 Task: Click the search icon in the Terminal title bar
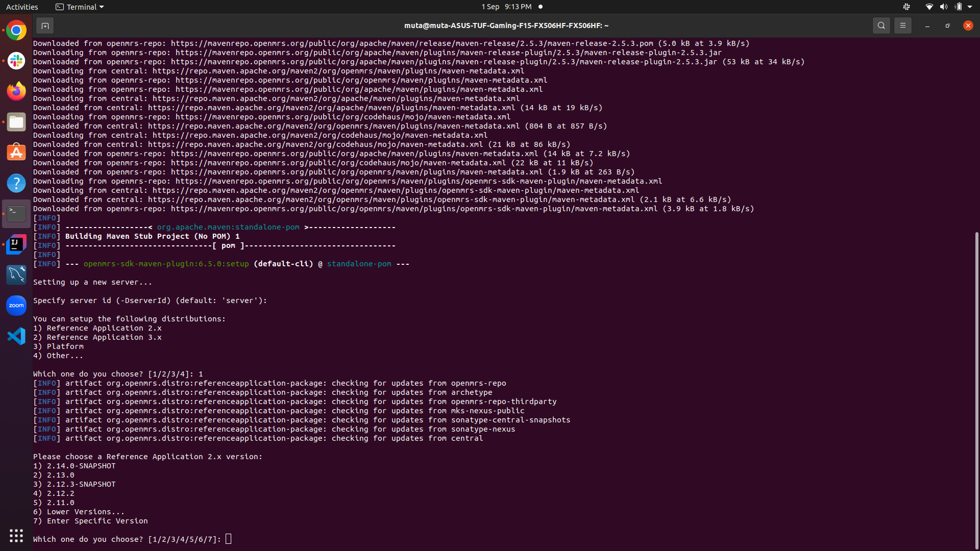881,25
